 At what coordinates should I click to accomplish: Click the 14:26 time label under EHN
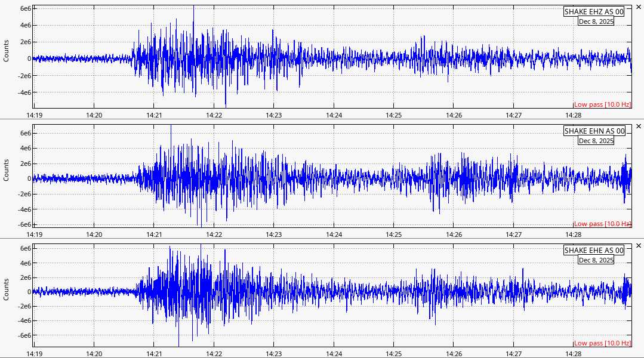[454, 234]
